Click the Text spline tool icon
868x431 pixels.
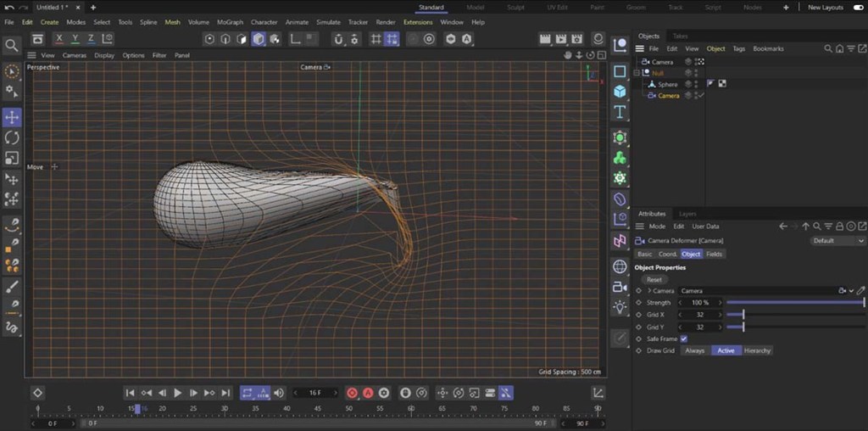click(x=620, y=111)
